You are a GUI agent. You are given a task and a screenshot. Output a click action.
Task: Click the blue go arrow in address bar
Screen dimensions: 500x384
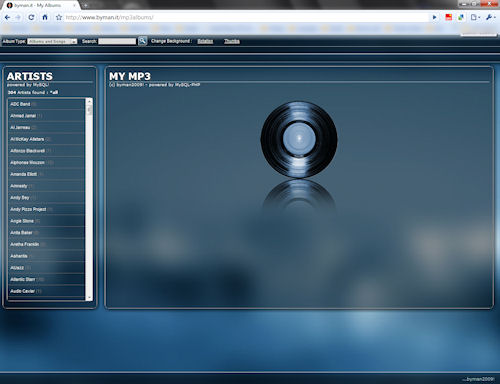click(x=434, y=17)
